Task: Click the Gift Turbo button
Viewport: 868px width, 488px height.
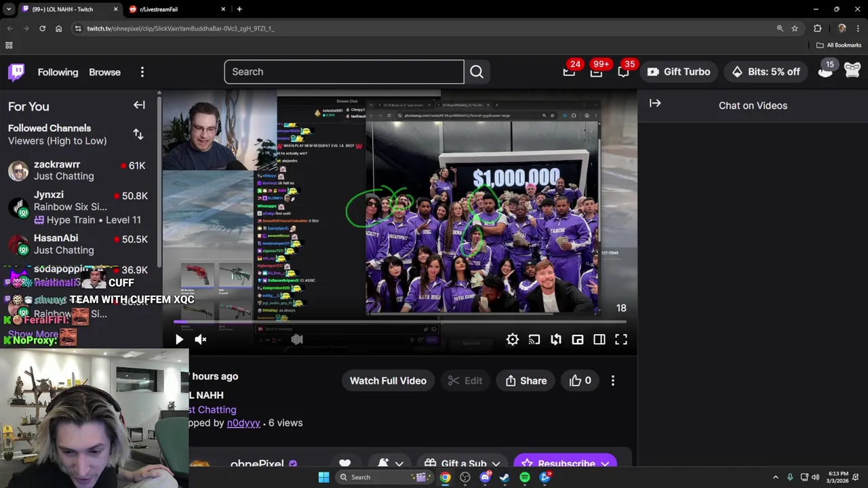Action: pyautogui.click(x=678, y=72)
